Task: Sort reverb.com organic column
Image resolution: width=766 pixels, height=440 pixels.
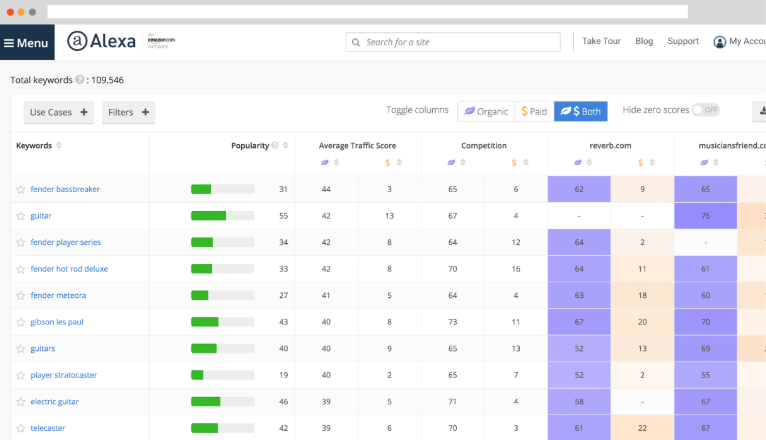Action: pyautogui.click(x=589, y=163)
